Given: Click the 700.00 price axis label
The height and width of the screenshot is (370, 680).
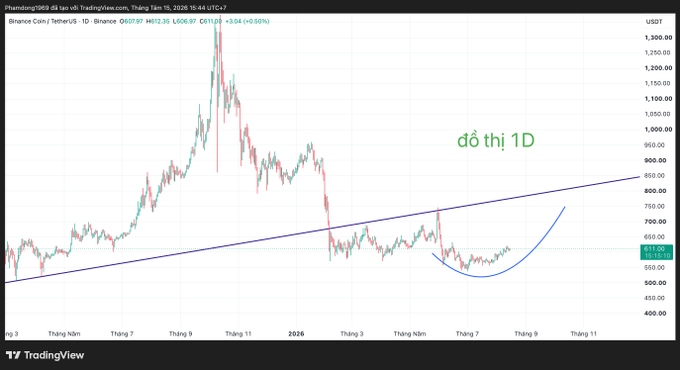Looking at the screenshot, I should (x=655, y=222).
